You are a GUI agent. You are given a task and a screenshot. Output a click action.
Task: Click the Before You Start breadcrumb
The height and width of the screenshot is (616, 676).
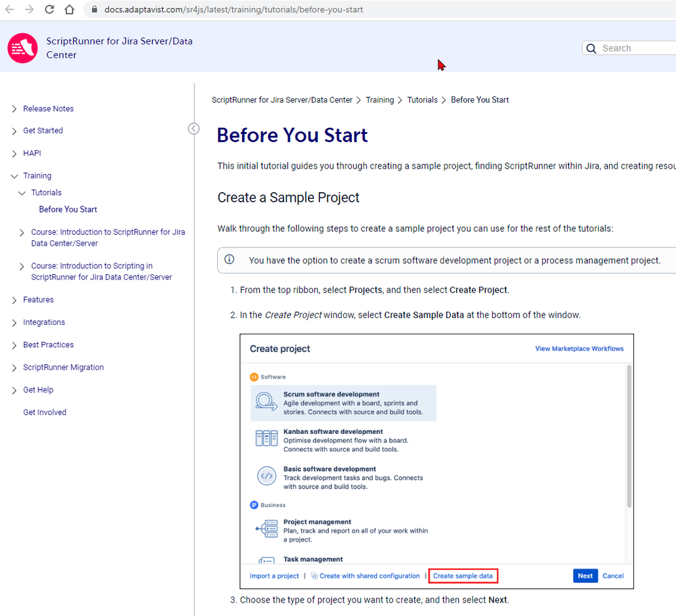480,100
